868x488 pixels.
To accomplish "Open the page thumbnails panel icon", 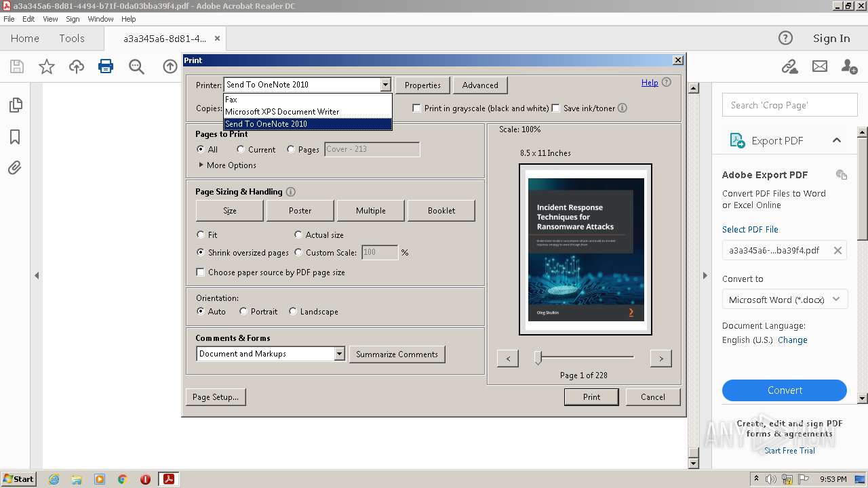I will [15, 105].
